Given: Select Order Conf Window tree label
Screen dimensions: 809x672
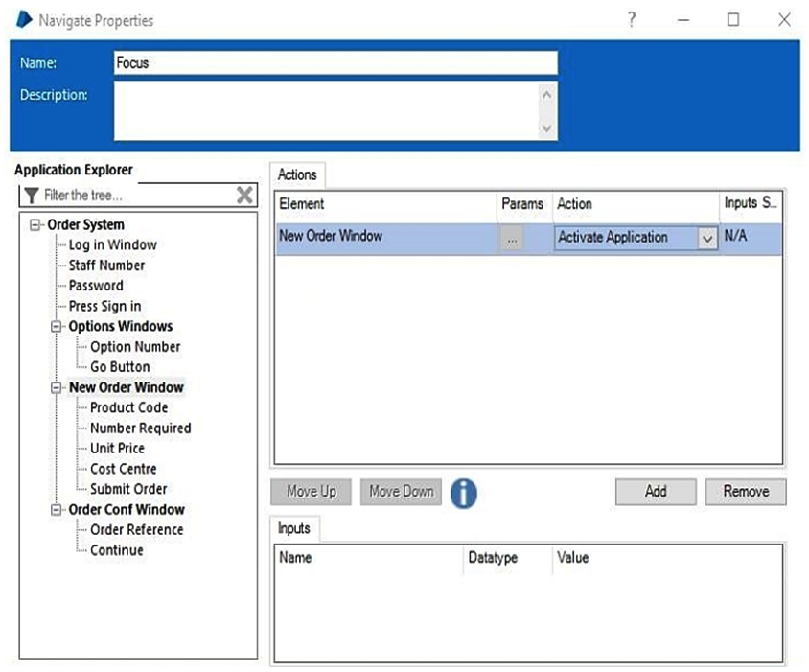Looking at the screenshot, I should click(127, 510).
